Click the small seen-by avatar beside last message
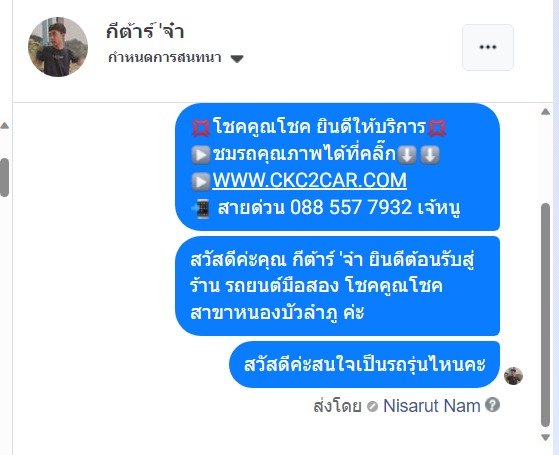The image size is (559, 455). (513, 376)
